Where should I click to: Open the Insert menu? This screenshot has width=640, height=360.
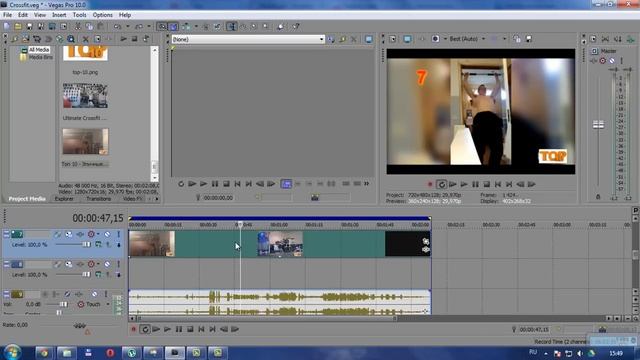(59, 15)
